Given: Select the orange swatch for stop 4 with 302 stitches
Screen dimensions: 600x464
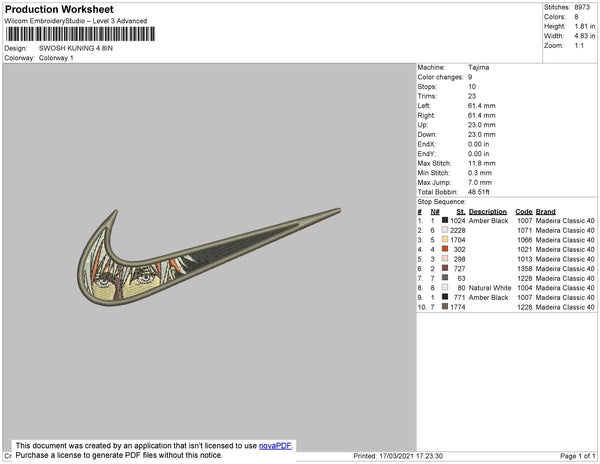Looking at the screenshot, I should pos(445,249).
